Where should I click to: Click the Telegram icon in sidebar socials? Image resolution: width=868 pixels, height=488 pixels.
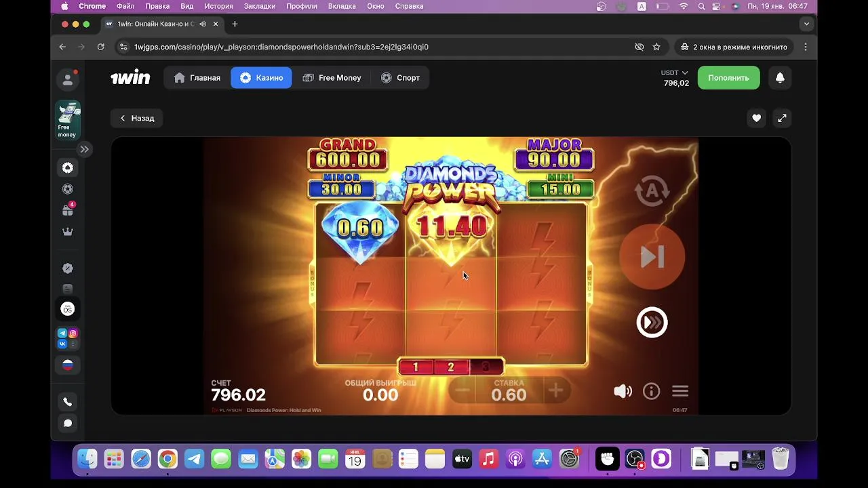62,333
